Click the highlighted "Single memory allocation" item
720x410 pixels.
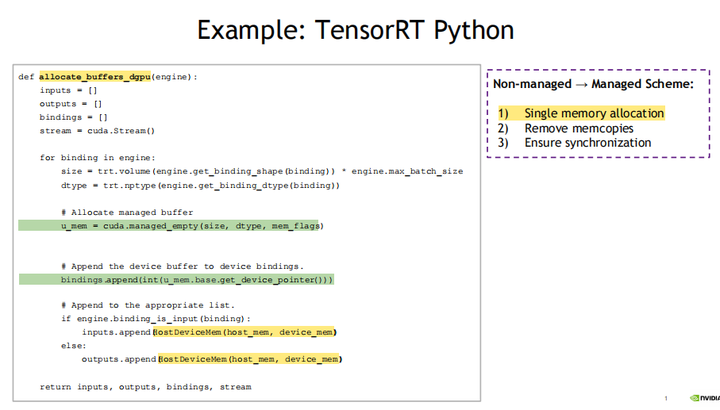tap(581, 113)
